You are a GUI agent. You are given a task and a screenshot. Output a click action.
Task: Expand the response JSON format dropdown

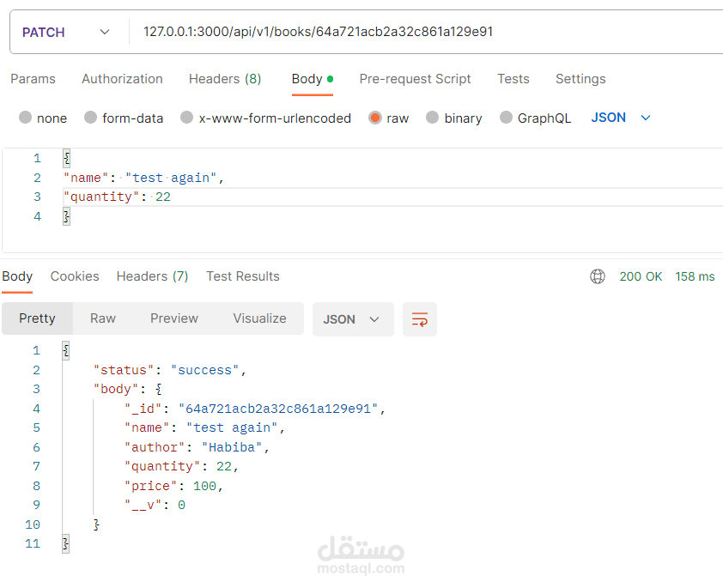click(352, 319)
